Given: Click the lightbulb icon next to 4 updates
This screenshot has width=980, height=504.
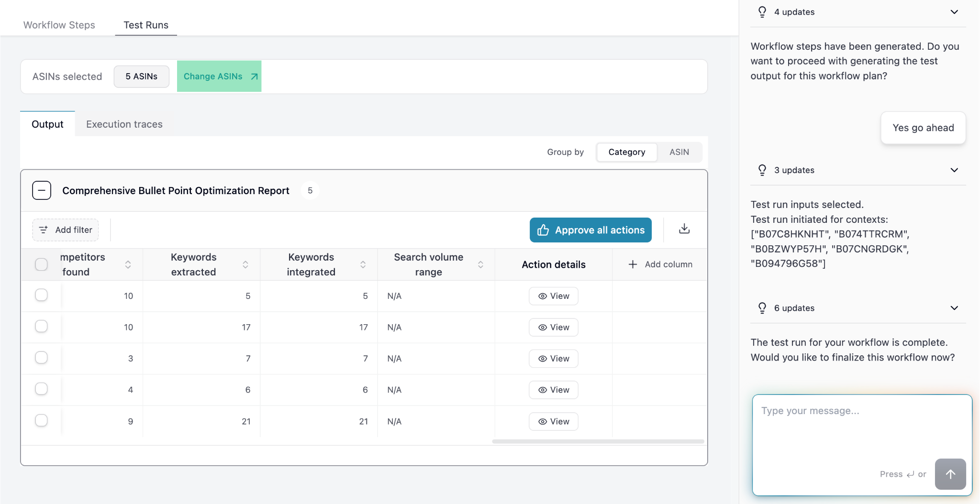Looking at the screenshot, I should pyautogui.click(x=762, y=12).
